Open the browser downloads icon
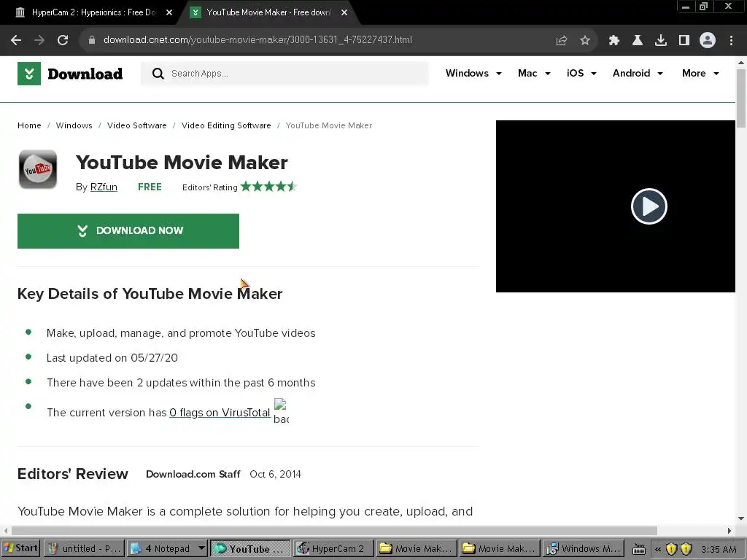 click(660, 41)
